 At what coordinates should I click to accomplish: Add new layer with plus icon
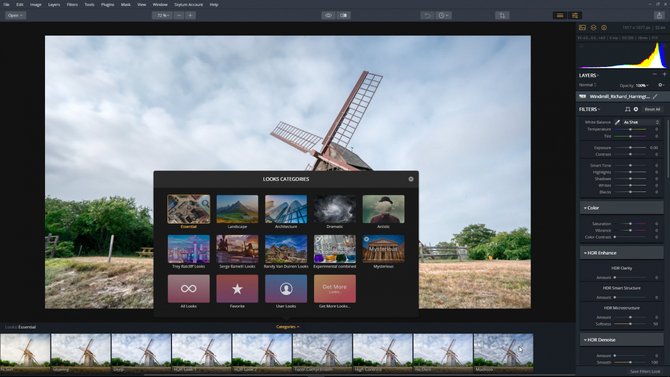[x=664, y=74]
